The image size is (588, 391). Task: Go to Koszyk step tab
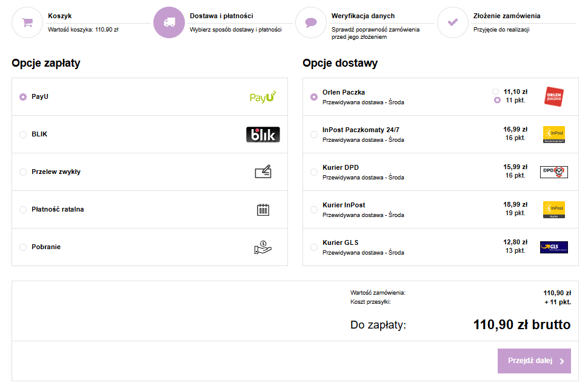[x=59, y=16]
